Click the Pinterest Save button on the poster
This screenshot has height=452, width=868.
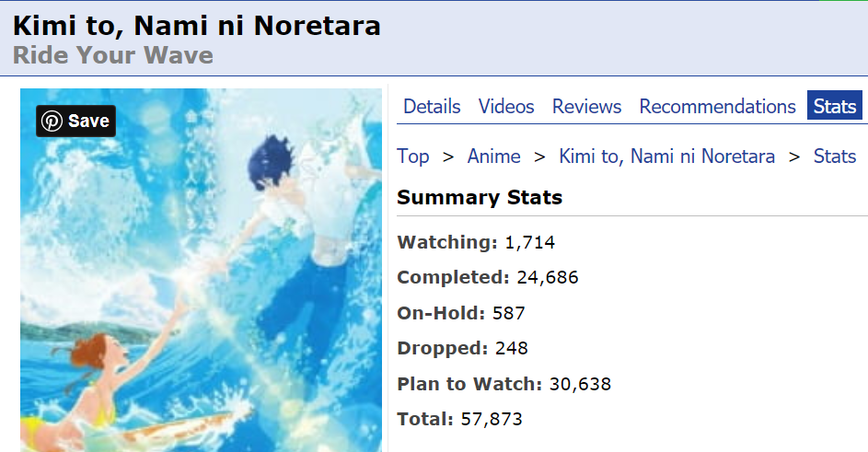[75, 121]
